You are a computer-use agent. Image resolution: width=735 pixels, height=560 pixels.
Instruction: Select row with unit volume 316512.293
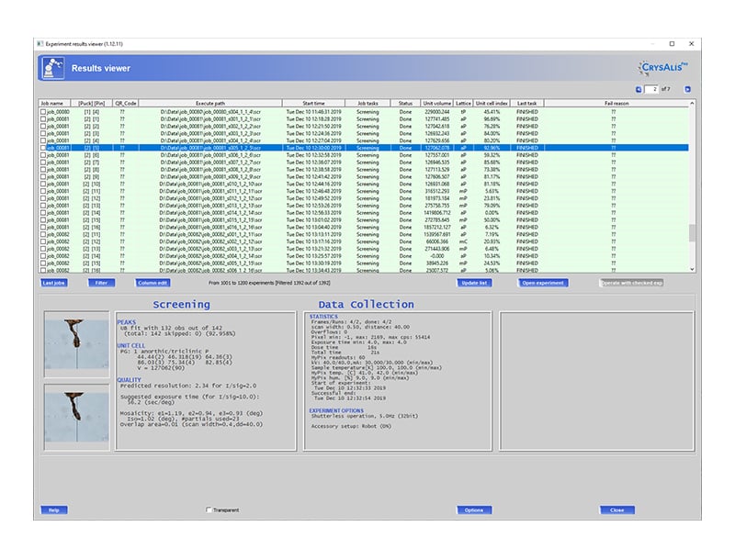pyautogui.click(x=364, y=192)
